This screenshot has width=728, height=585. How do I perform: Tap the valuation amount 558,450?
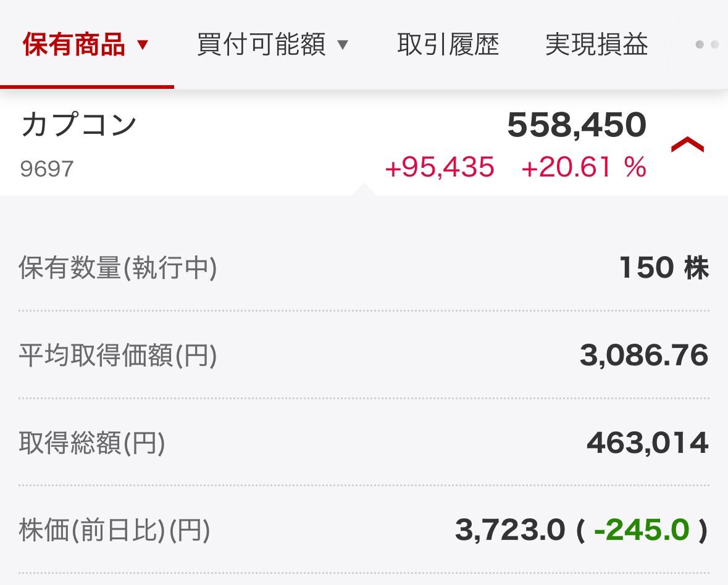click(x=577, y=125)
